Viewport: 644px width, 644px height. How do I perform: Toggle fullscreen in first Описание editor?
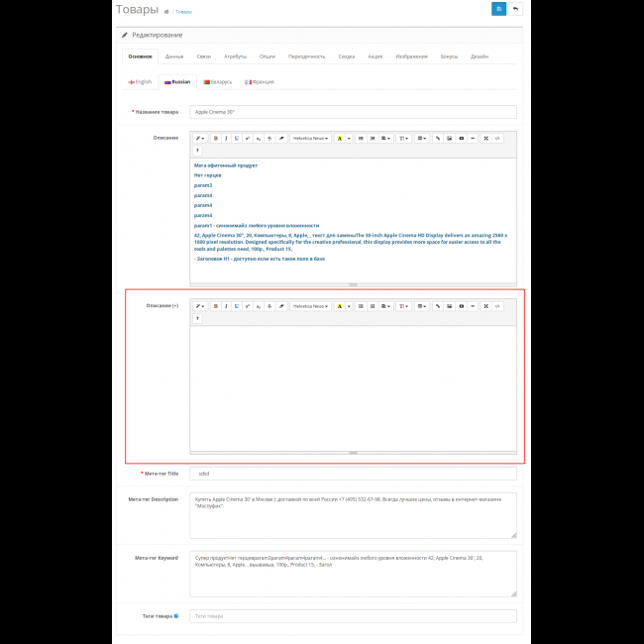tap(485, 139)
